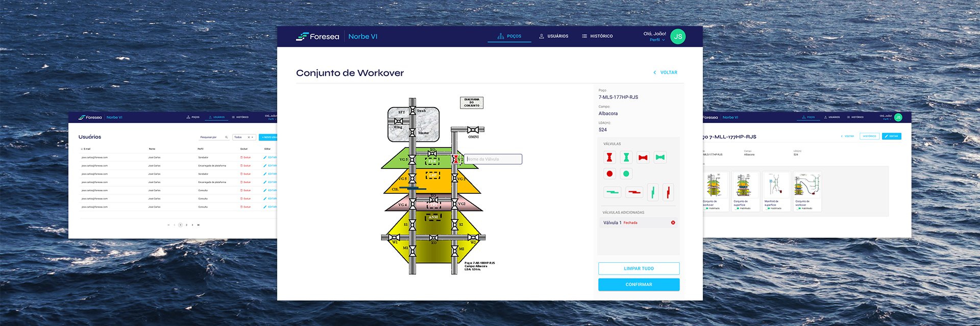980x326 pixels.
Task: Go to page 2 of users list
Action: tap(186, 225)
